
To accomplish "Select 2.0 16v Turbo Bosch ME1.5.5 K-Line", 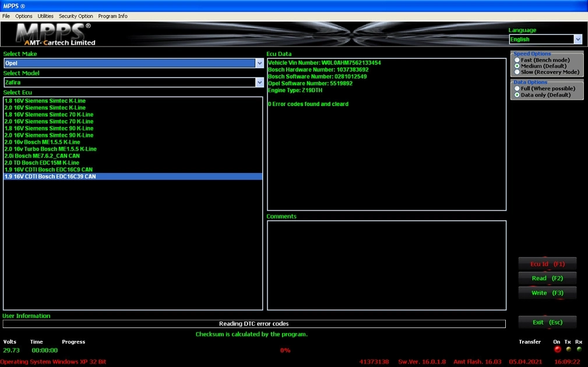I will pos(133,149).
